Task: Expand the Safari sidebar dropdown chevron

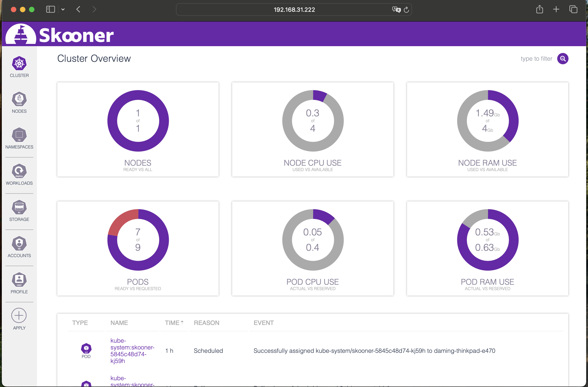Action: tap(63, 9)
